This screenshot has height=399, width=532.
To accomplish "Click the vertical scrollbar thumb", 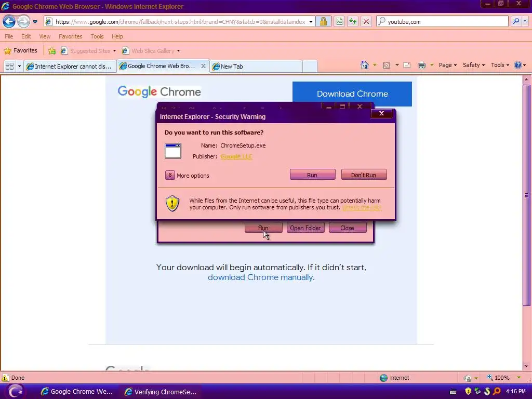I will point(526,195).
